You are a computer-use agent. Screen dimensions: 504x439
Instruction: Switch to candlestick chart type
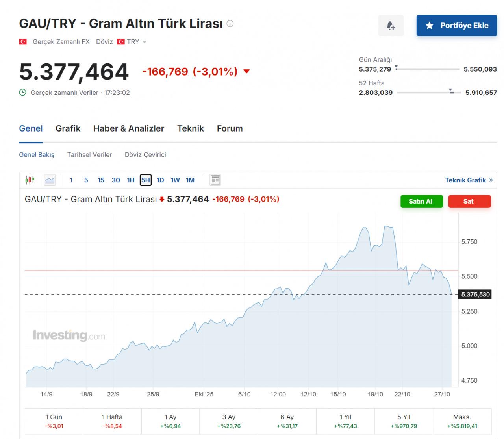(x=30, y=180)
